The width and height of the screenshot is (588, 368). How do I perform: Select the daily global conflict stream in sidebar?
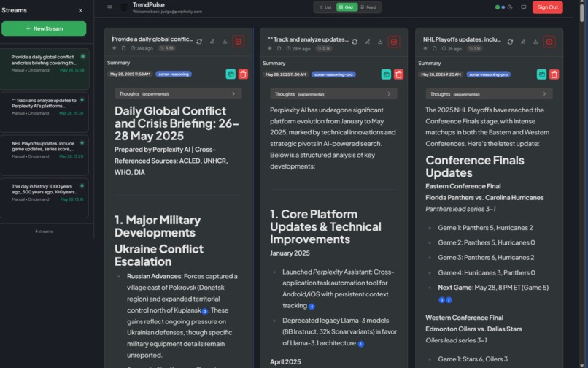click(x=45, y=69)
